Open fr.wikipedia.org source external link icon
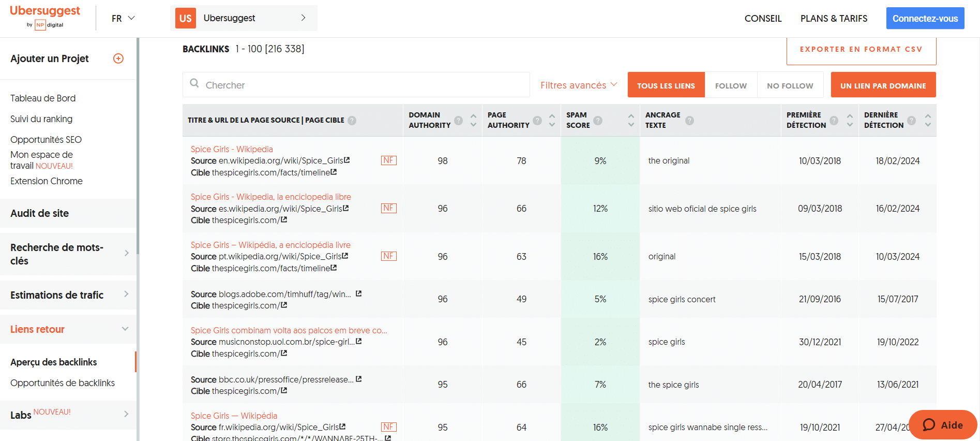 342,427
